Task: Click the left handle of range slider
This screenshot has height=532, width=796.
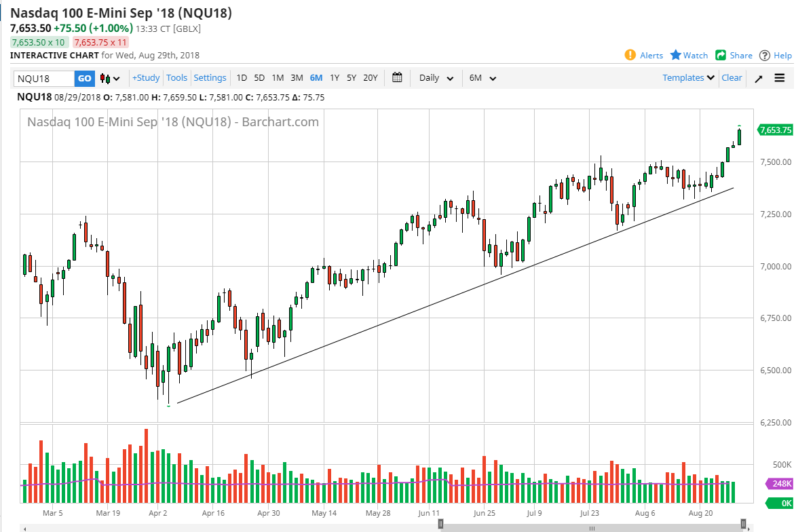Action: tap(441, 523)
